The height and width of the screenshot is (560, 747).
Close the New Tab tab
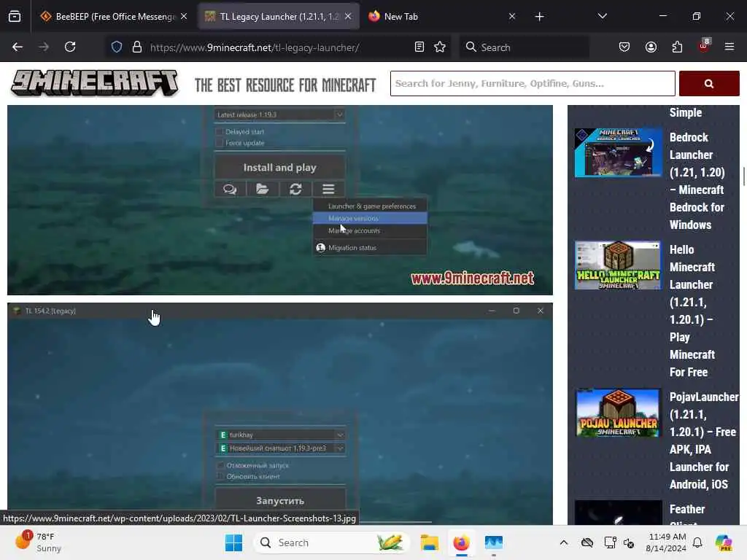[x=512, y=16]
